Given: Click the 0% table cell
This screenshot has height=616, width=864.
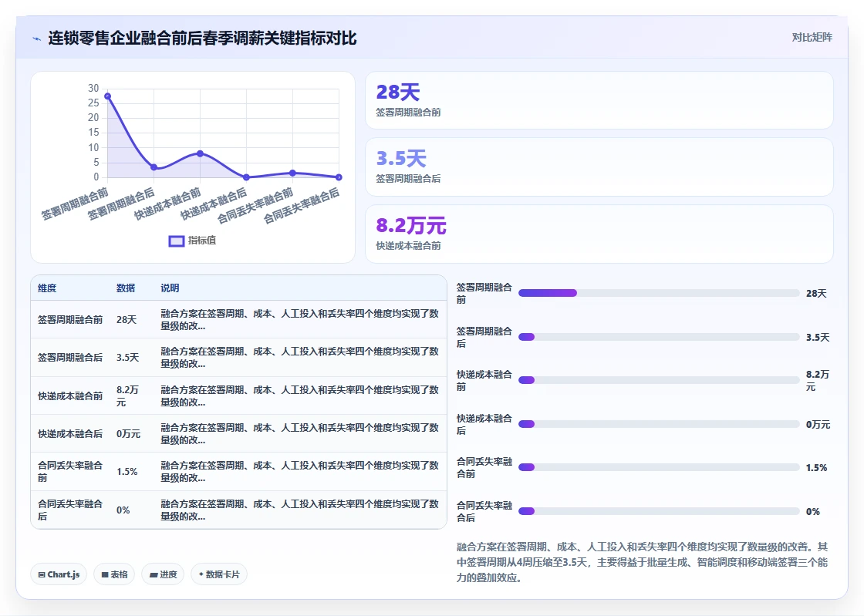Looking at the screenshot, I should coord(123,510).
